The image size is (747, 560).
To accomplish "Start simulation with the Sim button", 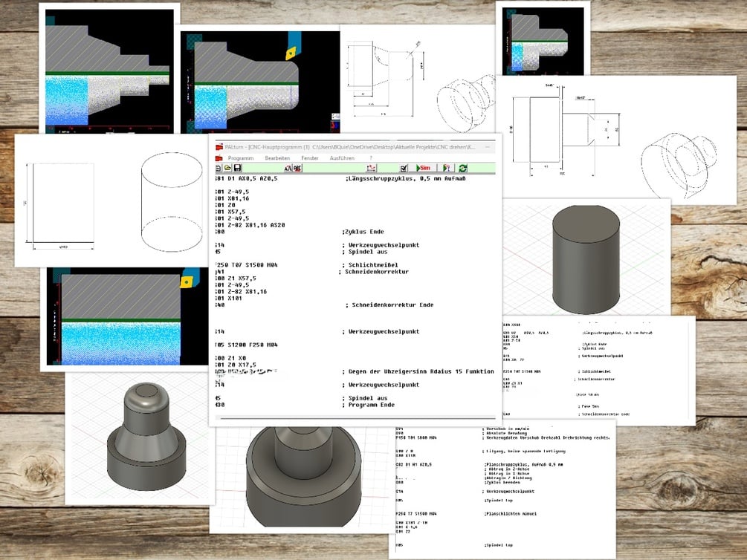I will click(x=423, y=168).
